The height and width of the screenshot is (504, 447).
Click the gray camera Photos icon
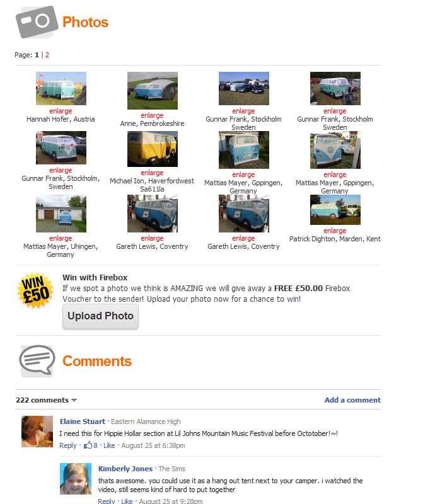click(x=37, y=22)
